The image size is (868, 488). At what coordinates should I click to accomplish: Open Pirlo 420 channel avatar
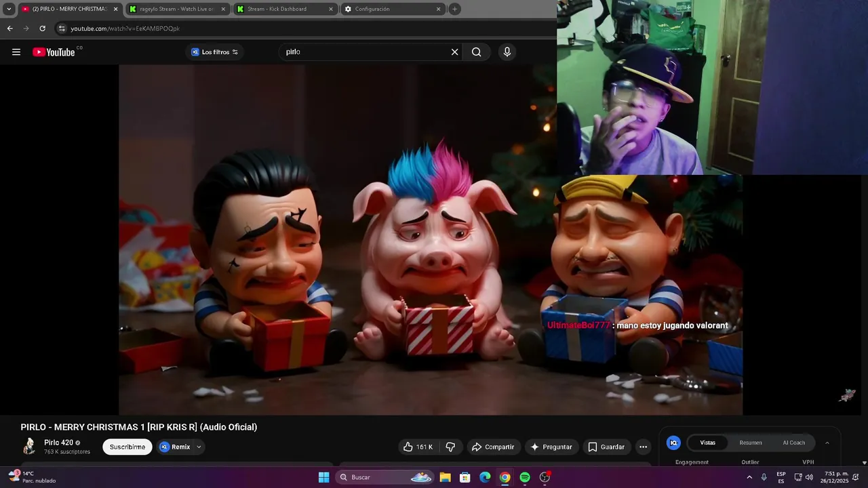(29, 446)
